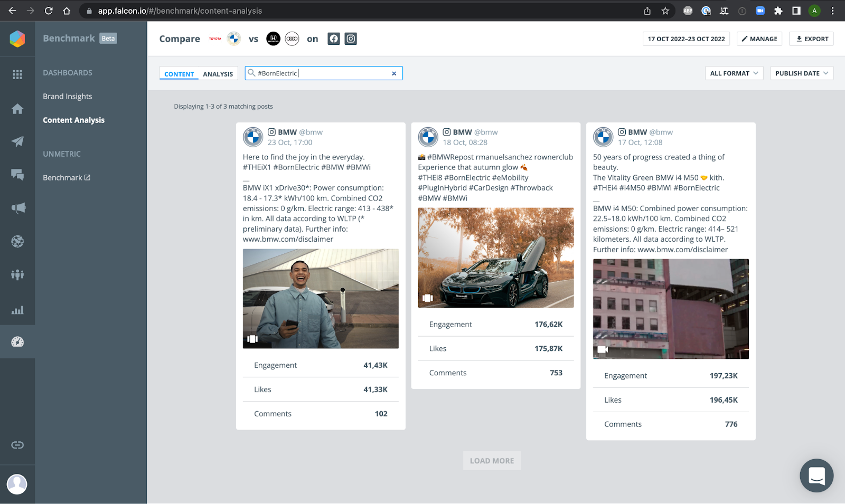Screen dimensions: 845x504
Task: Select the Instagram network icon in header
Action: (351, 39)
